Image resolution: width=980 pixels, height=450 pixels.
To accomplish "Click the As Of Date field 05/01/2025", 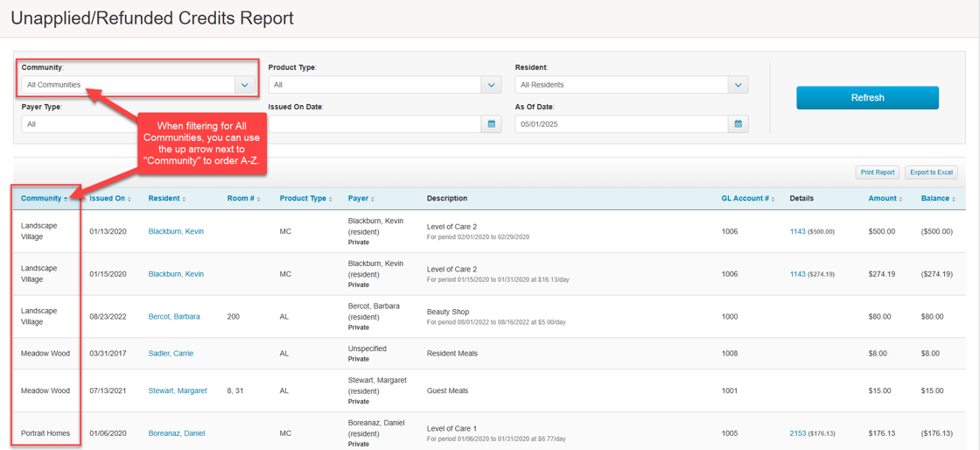I will [621, 124].
